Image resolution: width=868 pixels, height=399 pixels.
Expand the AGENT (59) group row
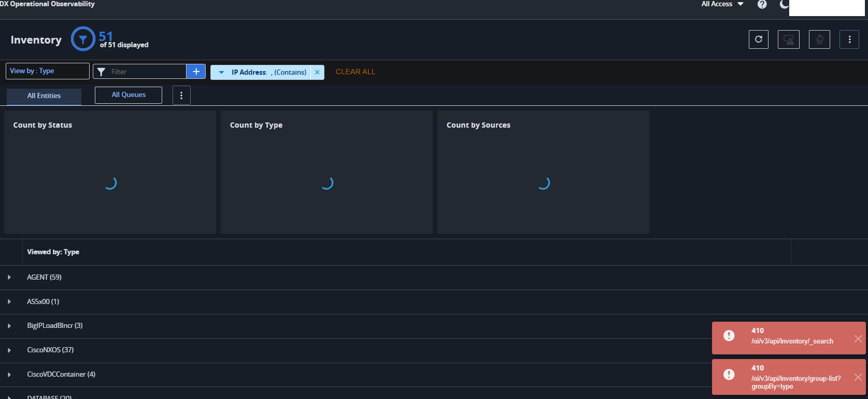tap(9, 278)
